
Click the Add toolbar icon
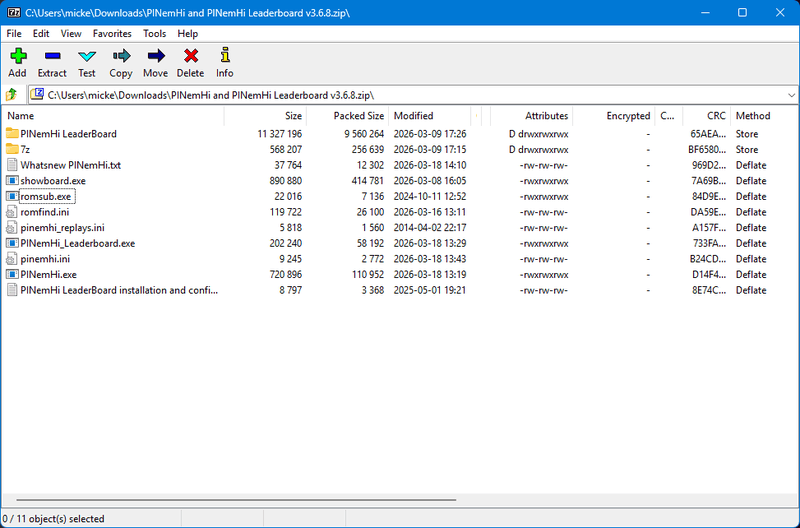click(x=18, y=55)
